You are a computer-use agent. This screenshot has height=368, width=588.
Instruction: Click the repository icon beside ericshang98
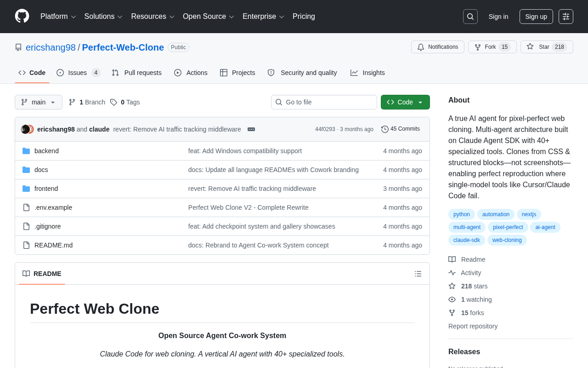18,47
